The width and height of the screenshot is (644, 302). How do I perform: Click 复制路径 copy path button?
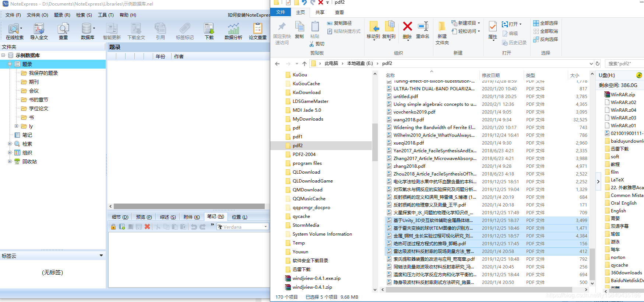pos(339,23)
